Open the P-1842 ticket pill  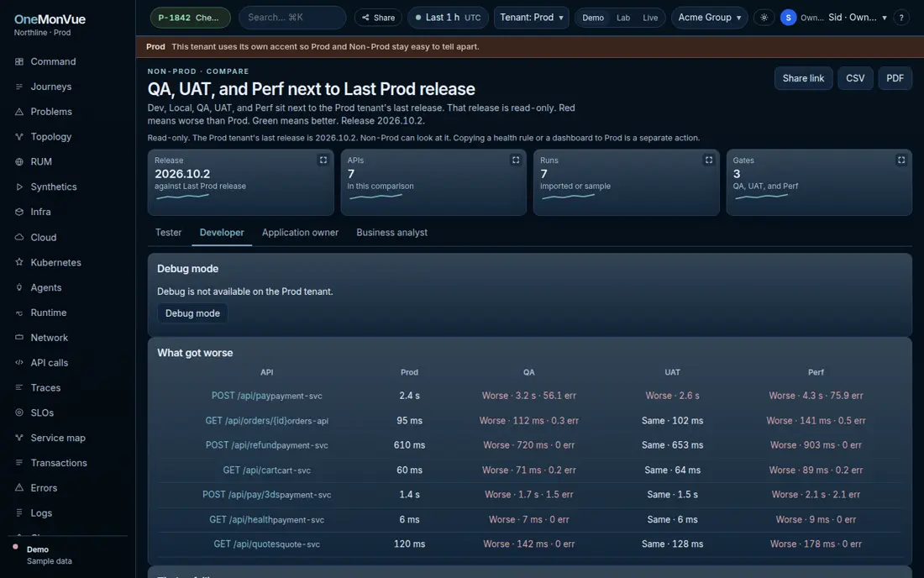coord(190,18)
